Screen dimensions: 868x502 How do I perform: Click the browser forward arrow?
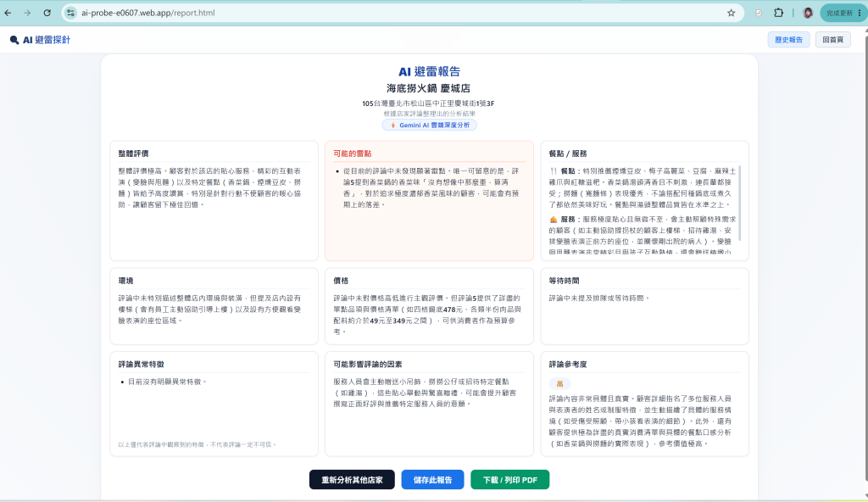click(x=27, y=13)
